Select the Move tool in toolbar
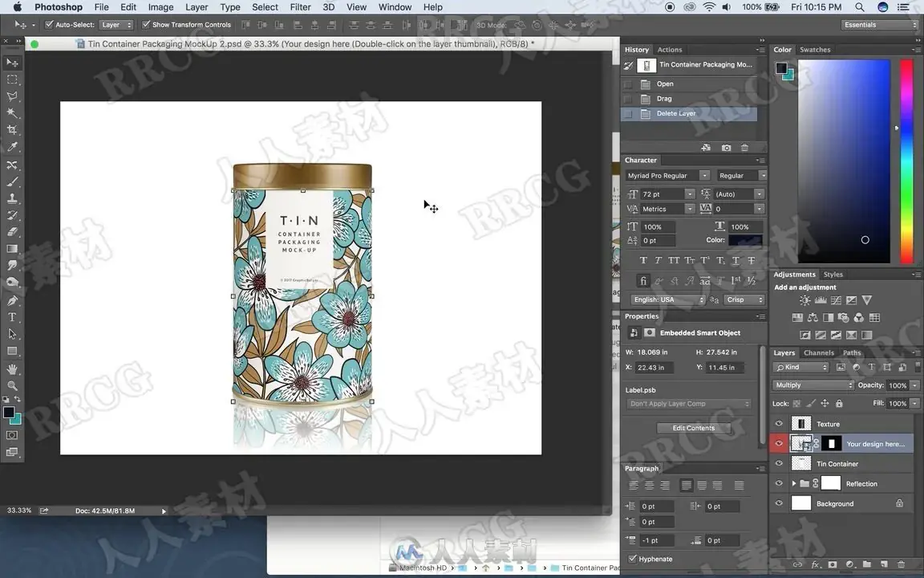Screen dimensions: 924x578 [x=12, y=63]
